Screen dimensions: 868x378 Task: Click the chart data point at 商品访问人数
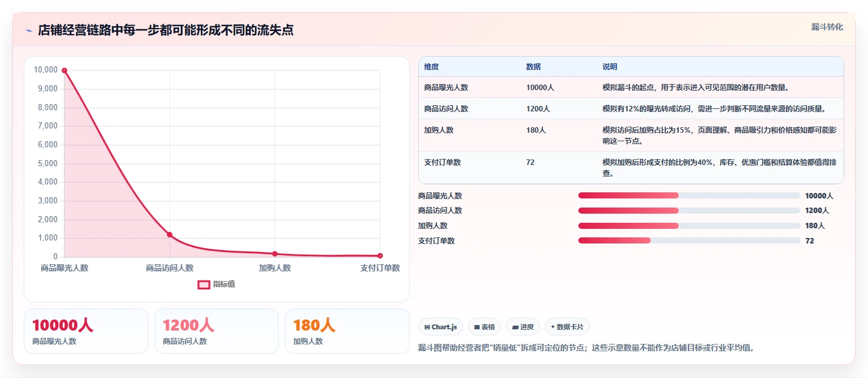pos(170,234)
